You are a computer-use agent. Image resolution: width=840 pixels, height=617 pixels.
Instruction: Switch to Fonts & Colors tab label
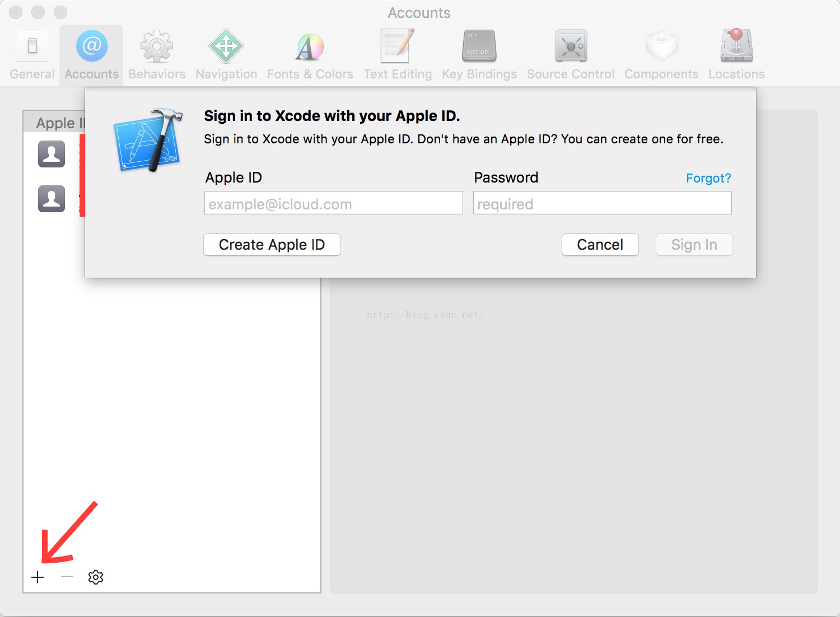(310, 74)
